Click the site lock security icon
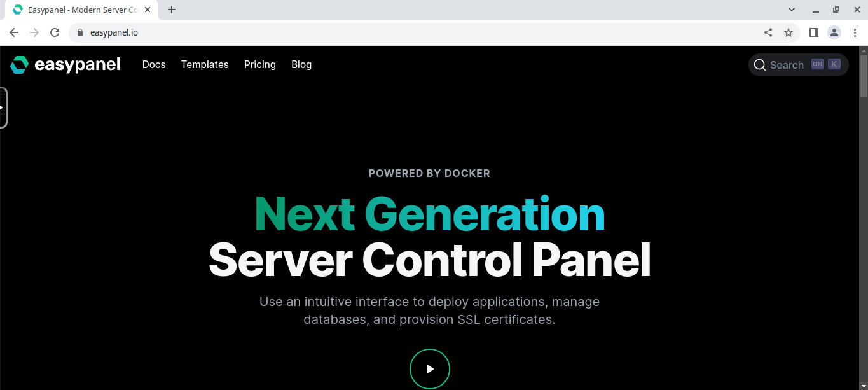The width and height of the screenshot is (868, 390). 80,32
